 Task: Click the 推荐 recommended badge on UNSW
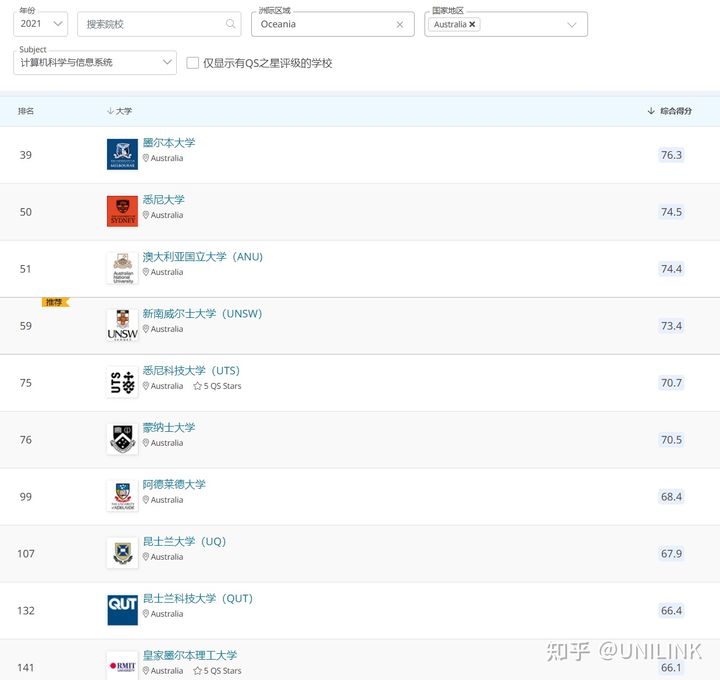point(55,302)
